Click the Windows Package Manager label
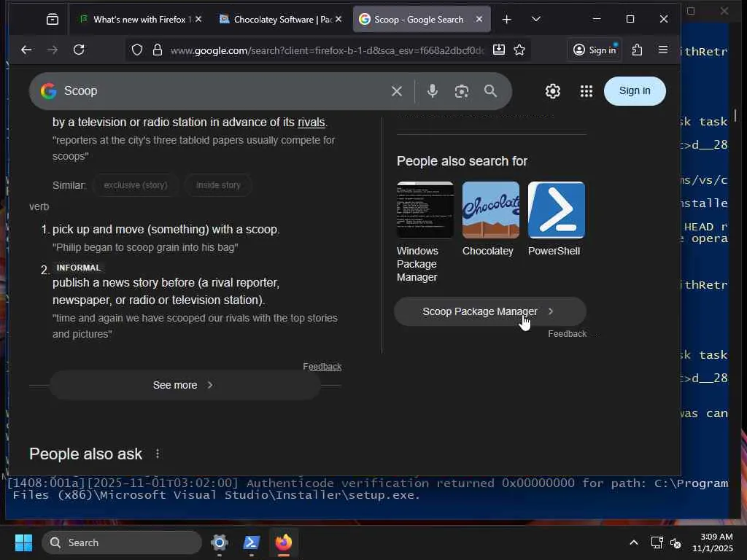The height and width of the screenshot is (560, 747). coord(417,264)
